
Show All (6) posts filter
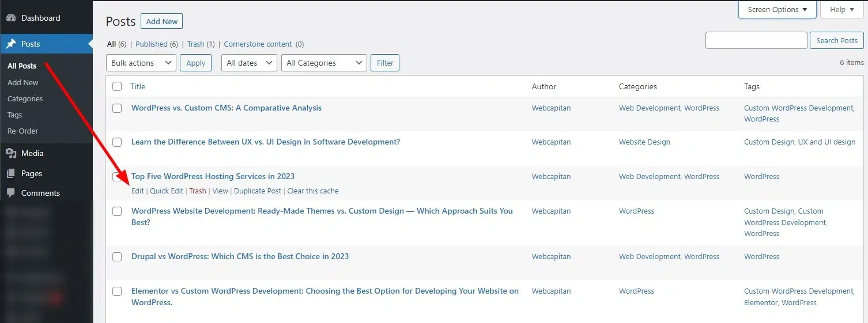click(116, 44)
